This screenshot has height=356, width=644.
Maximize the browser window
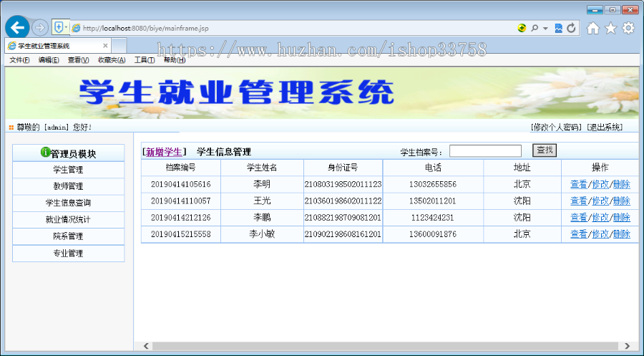pos(613,10)
